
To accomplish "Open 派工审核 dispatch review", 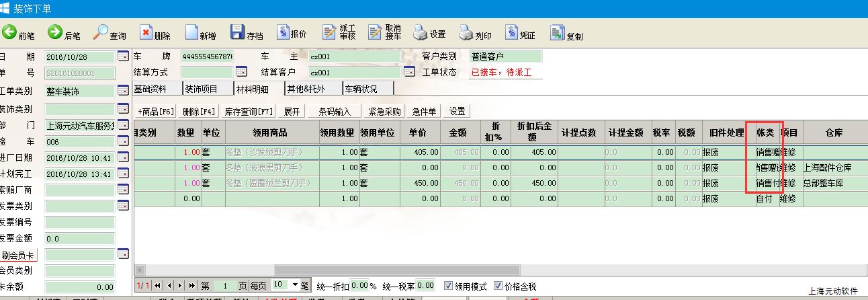I will click(x=339, y=33).
